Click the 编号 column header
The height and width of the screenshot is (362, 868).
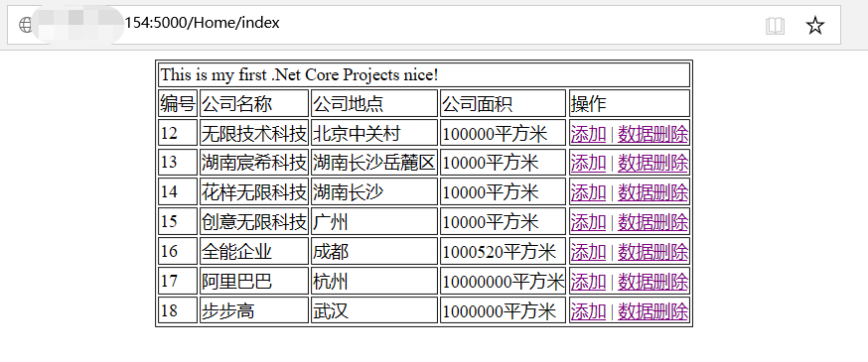click(178, 103)
